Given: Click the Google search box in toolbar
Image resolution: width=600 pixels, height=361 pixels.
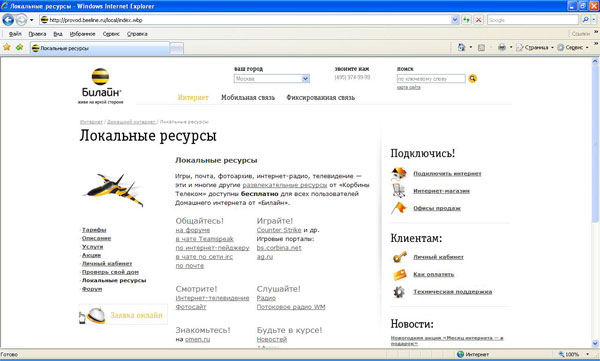Looking at the screenshot, I should click(x=533, y=20).
